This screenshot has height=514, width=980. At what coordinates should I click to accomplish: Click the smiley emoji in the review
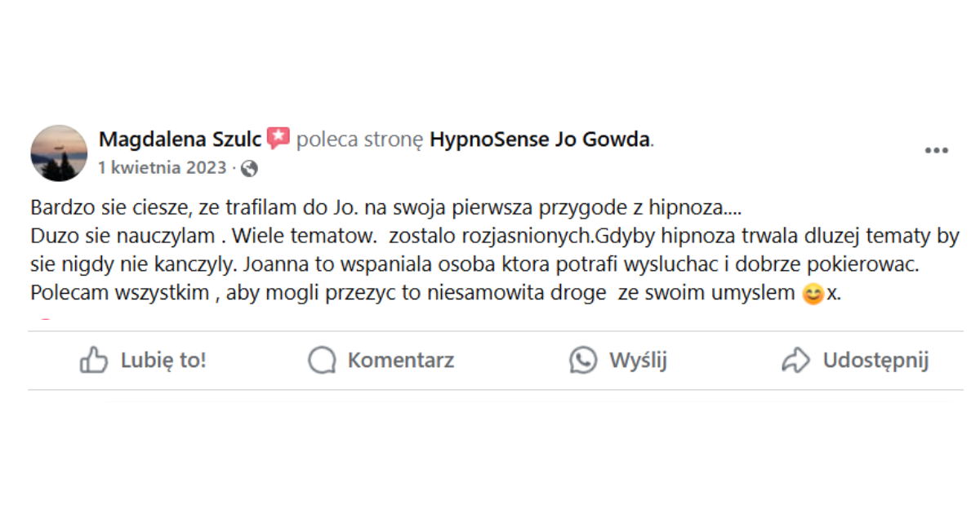(813, 295)
